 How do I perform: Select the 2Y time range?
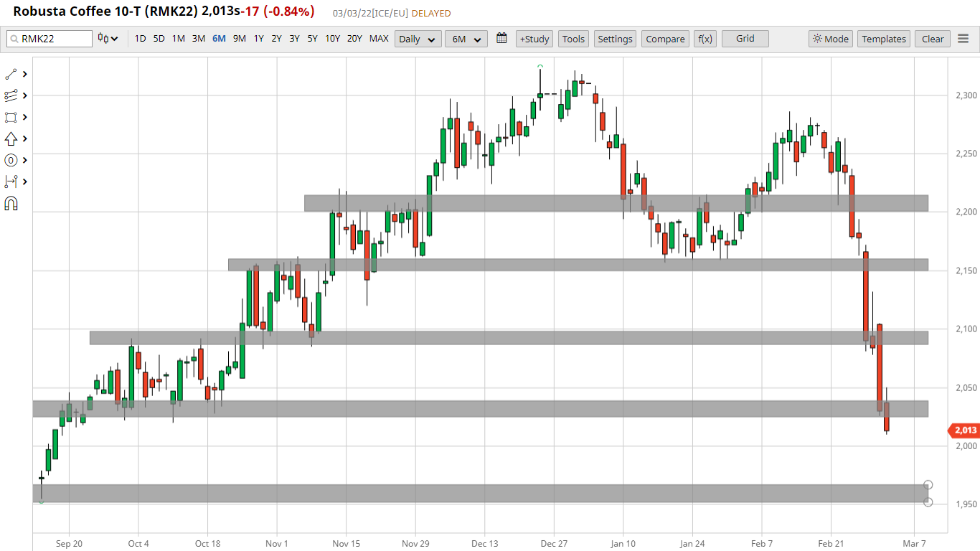(x=276, y=39)
